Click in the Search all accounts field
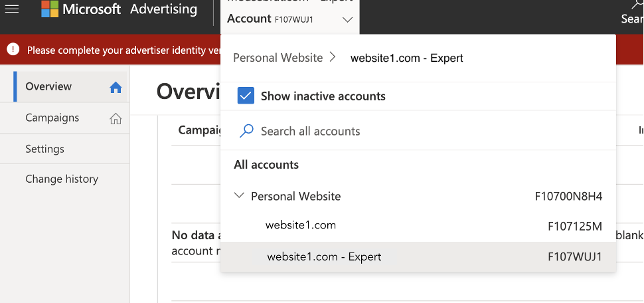 (x=418, y=131)
